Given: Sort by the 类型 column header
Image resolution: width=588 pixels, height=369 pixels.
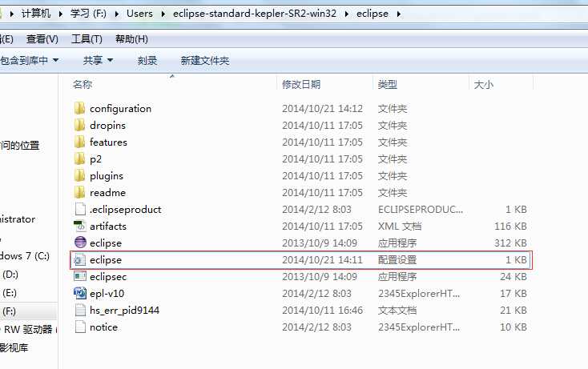Looking at the screenshot, I should [388, 84].
